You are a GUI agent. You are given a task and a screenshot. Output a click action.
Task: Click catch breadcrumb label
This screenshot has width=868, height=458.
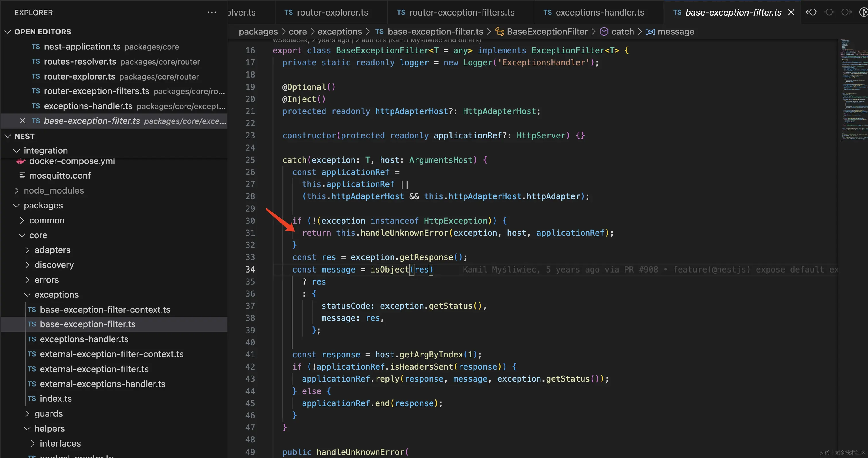pos(623,31)
